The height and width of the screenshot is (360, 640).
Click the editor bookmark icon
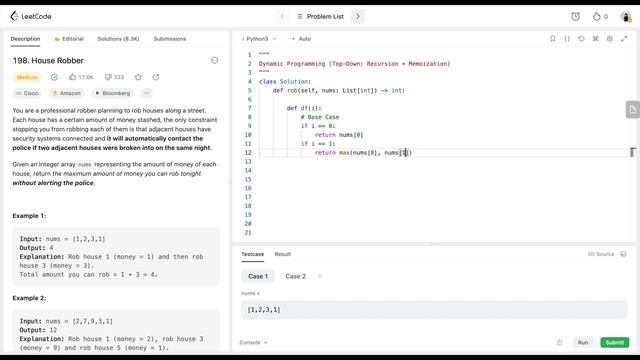tap(553, 39)
